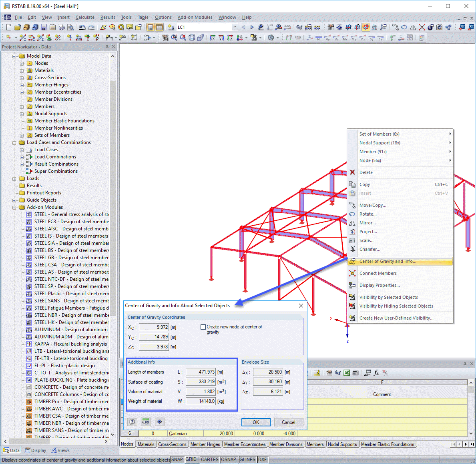The width and height of the screenshot is (476, 464).
Task: Collapse the Model Data folder
Action: pos(14,56)
